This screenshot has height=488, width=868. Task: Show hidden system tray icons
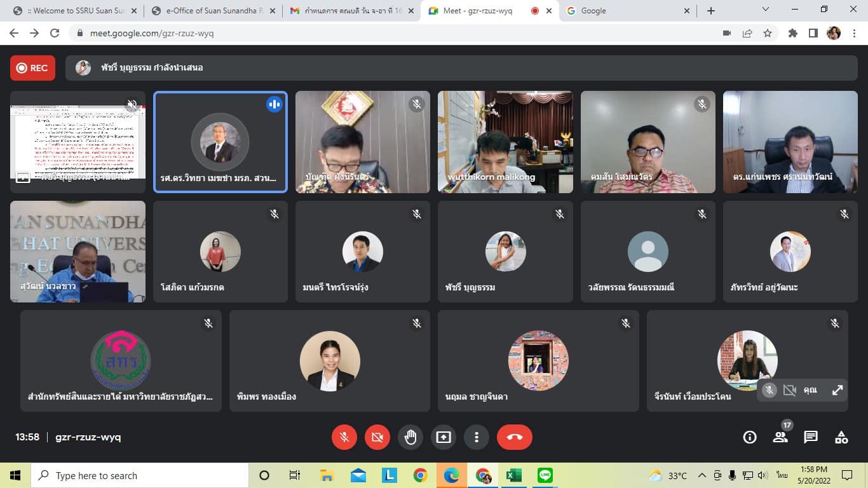coord(702,475)
